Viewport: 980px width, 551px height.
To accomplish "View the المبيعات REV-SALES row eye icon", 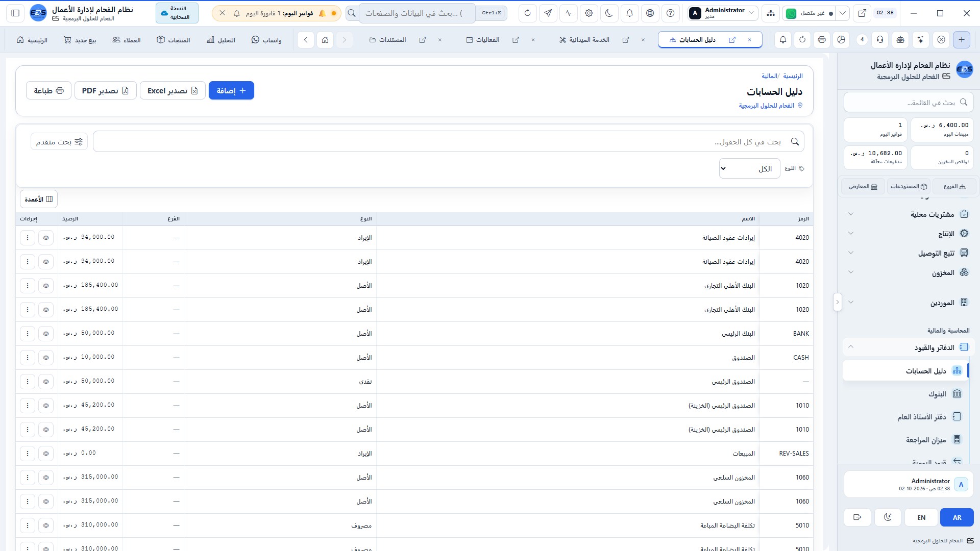I will coord(46,454).
